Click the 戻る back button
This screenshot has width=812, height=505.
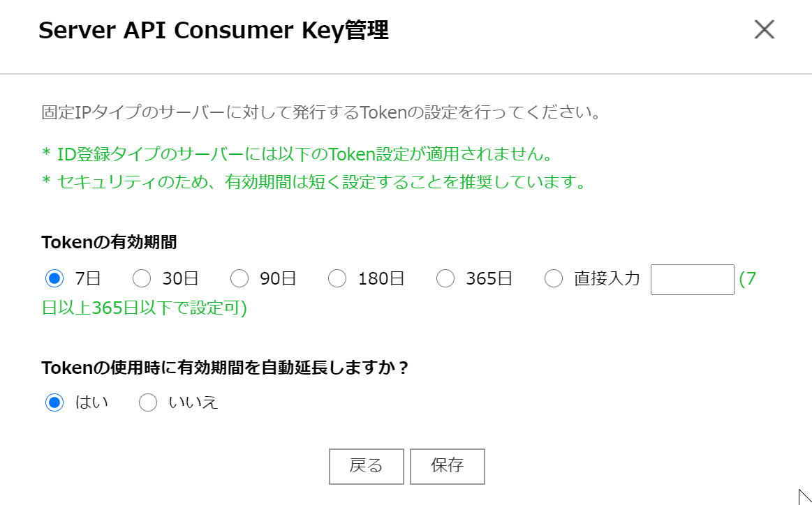(x=366, y=466)
